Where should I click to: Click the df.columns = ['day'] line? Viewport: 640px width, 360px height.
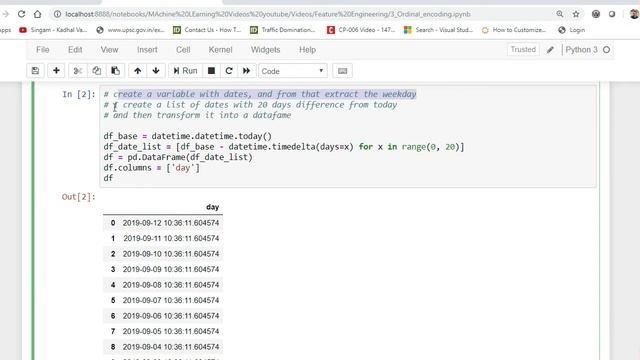(x=151, y=168)
